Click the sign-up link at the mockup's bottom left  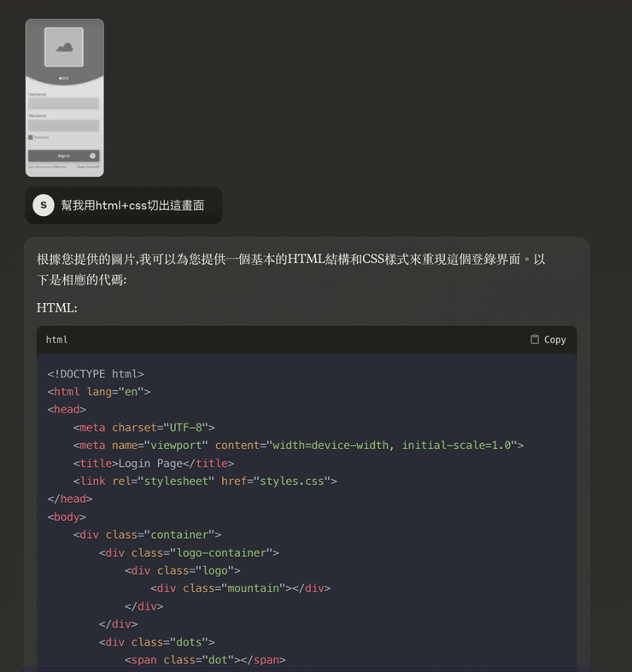coord(46,167)
